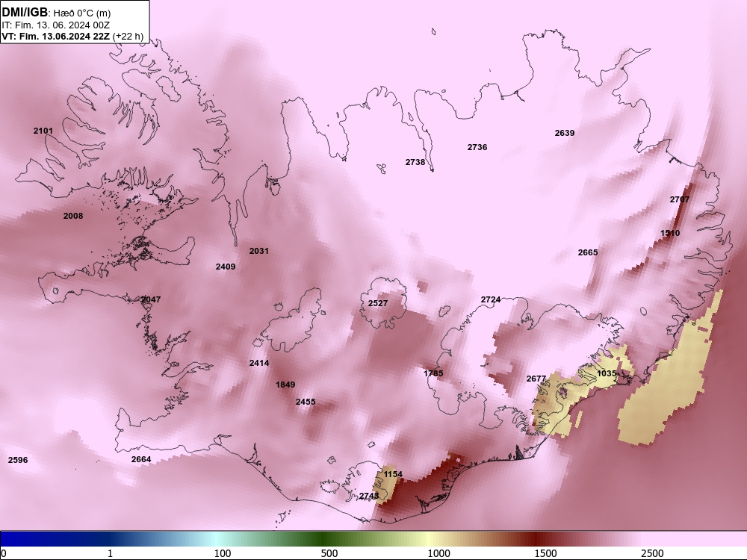Click the 1849 height value
The height and width of the screenshot is (560, 747).
(x=285, y=385)
